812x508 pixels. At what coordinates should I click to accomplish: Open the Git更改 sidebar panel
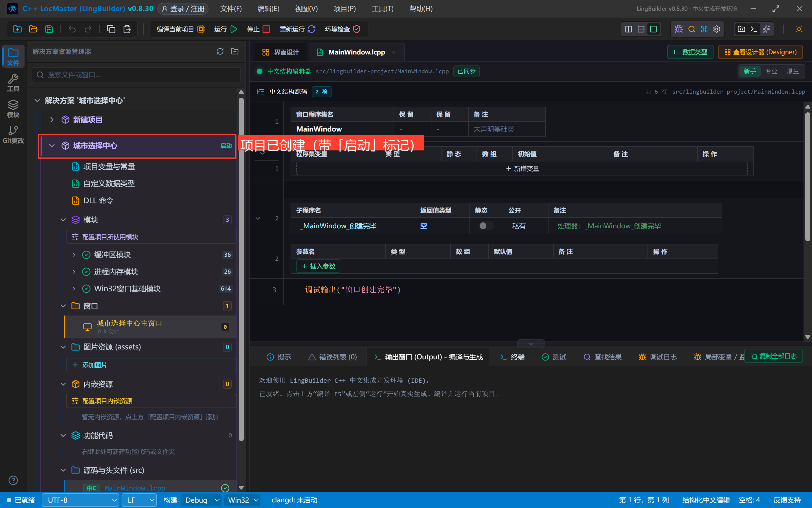[x=13, y=135]
